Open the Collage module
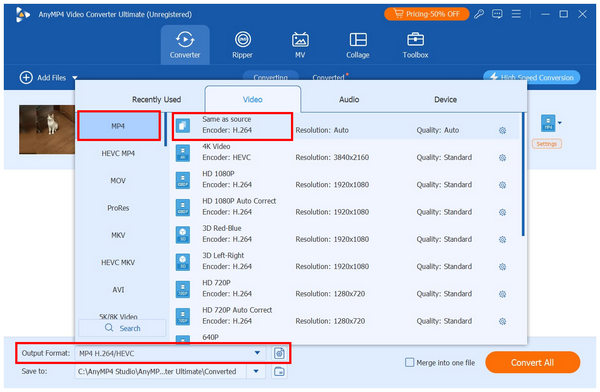Viewport: 600px width, 392px height. tap(358, 45)
